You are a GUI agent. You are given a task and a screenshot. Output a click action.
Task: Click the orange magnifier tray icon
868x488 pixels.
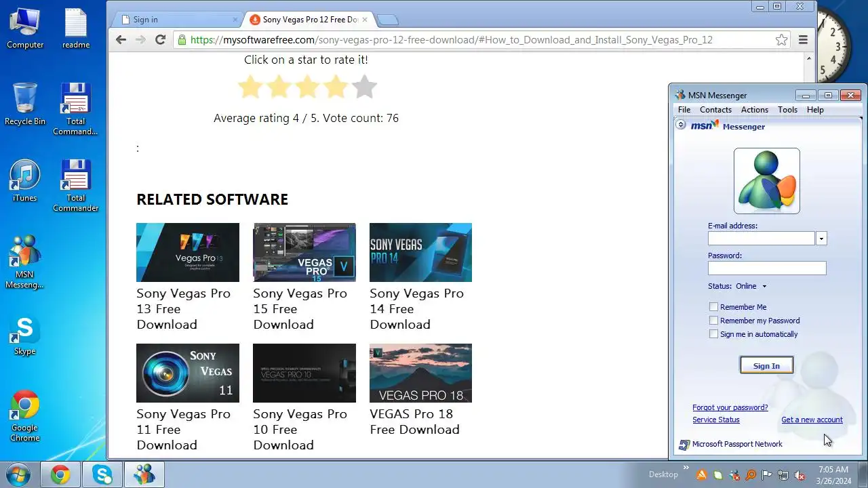click(x=751, y=475)
